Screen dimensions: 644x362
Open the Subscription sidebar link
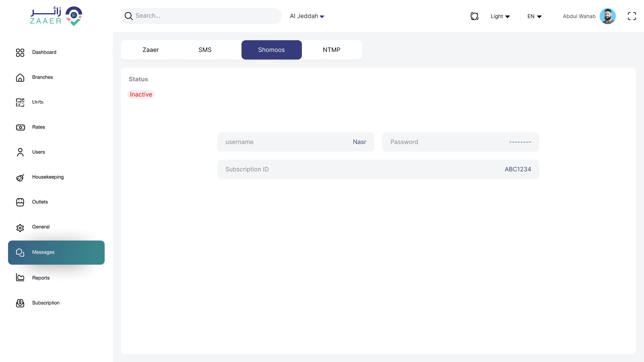[46, 303]
